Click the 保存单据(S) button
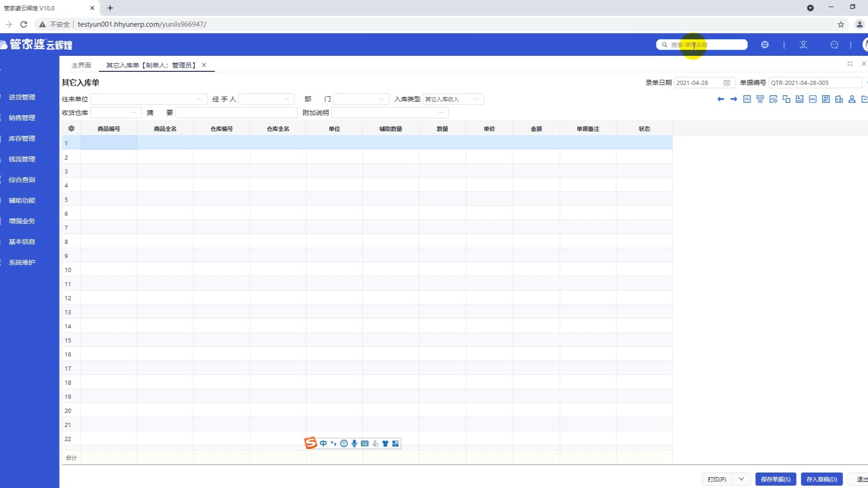The height and width of the screenshot is (488, 868). 775,479
